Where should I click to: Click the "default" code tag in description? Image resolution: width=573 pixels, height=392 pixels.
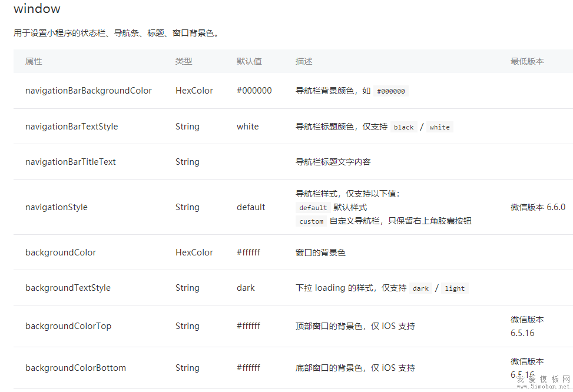[313, 208]
